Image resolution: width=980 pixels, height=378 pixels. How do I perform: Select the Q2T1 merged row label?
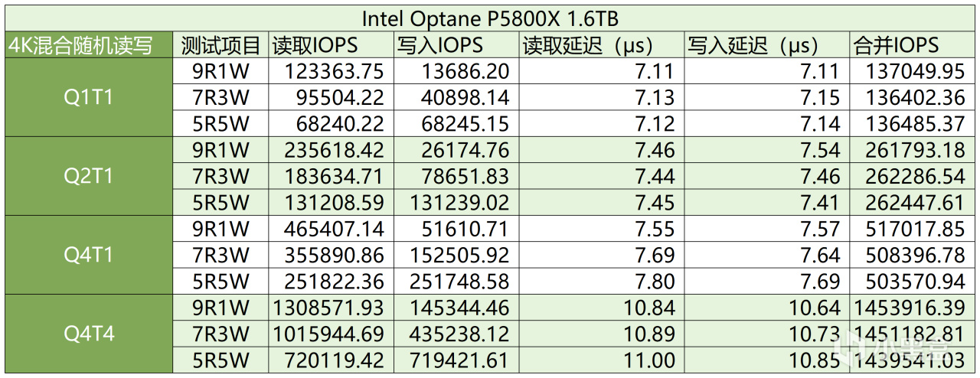click(x=89, y=176)
